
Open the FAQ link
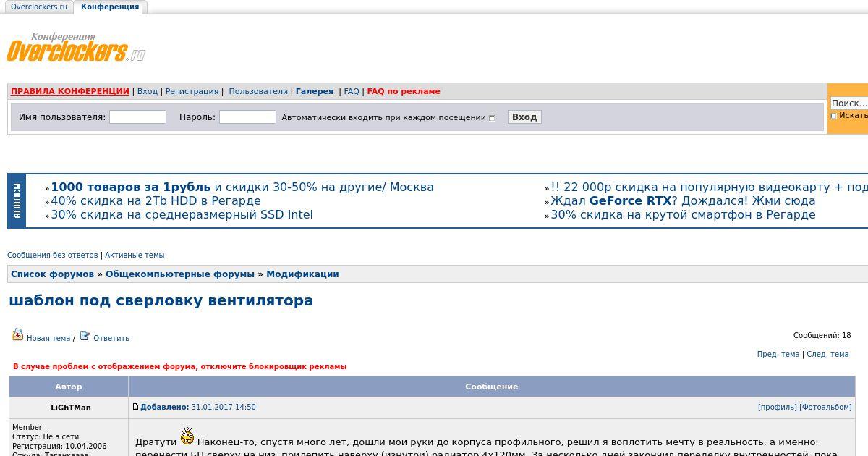click(352, 91)
